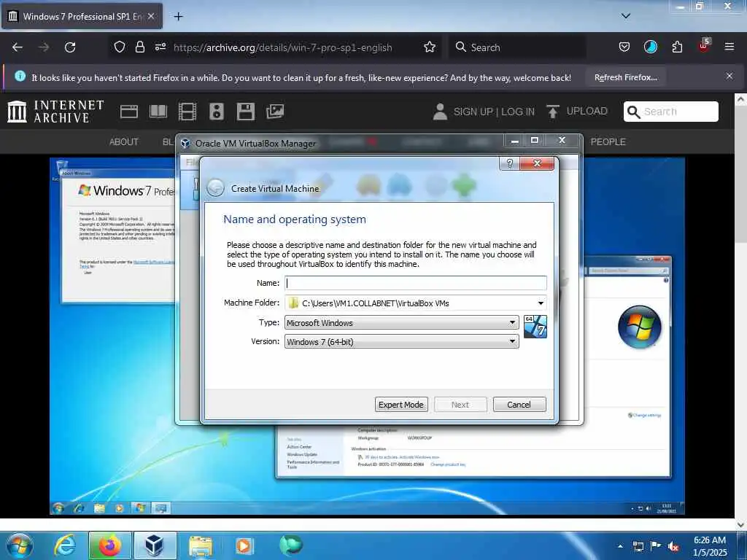Screen dimensions: 747x560
Task: Open the PEOPLE menu item
Action: coord(608,142)
